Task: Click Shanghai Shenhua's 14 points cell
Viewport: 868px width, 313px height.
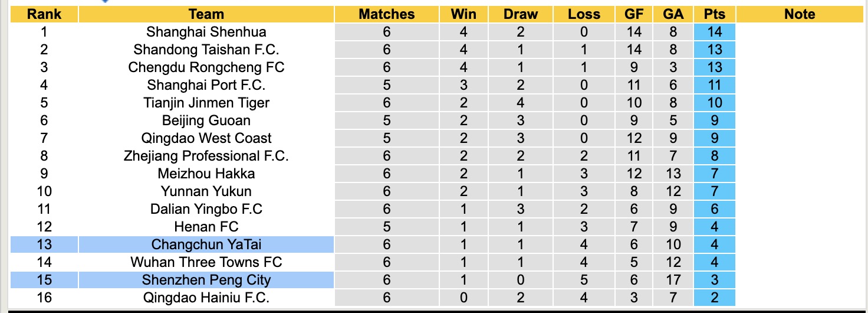Action: pyautogui.click(x=715, y=32)
